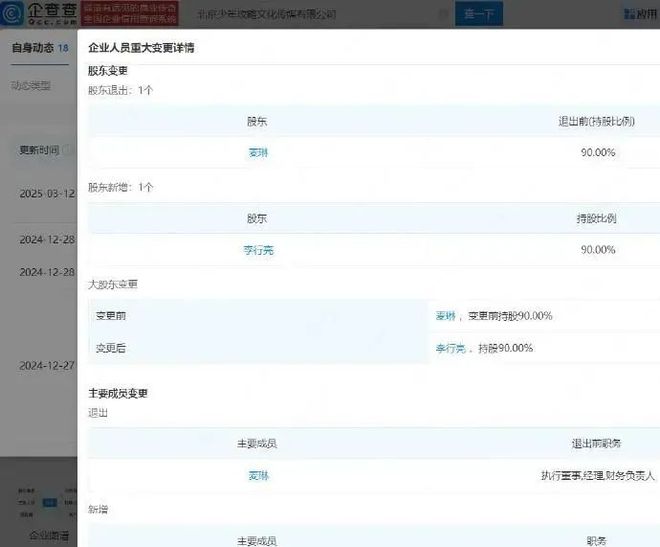Click the 大股东变更 heading
Screen dimensions: 660x547
[x=113, y=284]
